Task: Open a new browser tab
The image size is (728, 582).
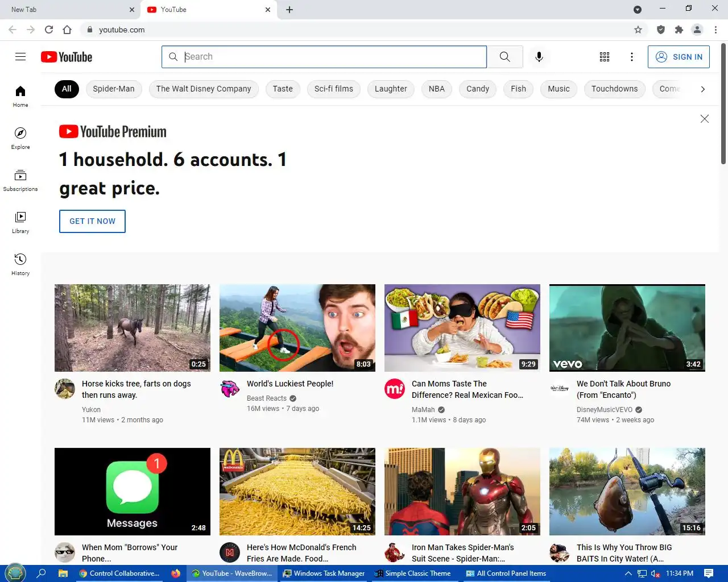Action: pyautogui.click(x=289, y=10)
